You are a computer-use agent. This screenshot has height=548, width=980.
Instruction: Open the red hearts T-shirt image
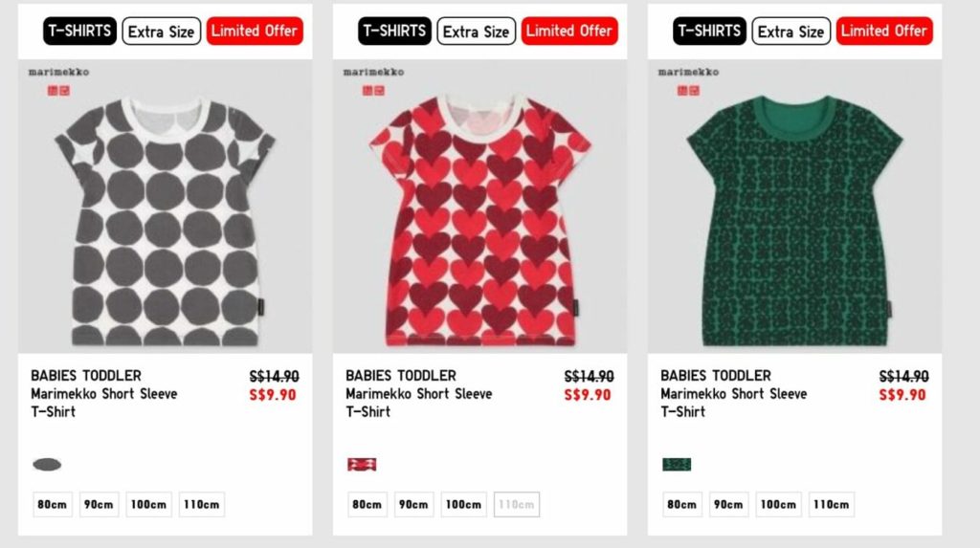479,207
